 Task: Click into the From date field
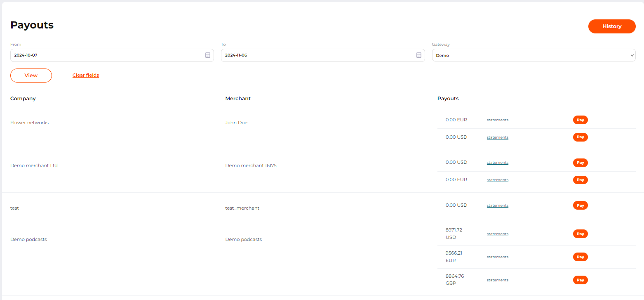(x=107, y=55)
